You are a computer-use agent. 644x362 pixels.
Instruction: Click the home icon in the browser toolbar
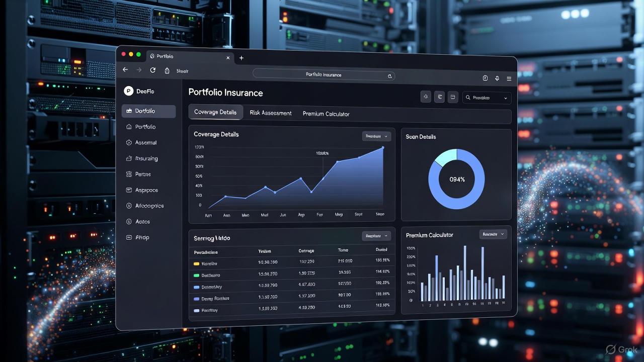[167, 70]
